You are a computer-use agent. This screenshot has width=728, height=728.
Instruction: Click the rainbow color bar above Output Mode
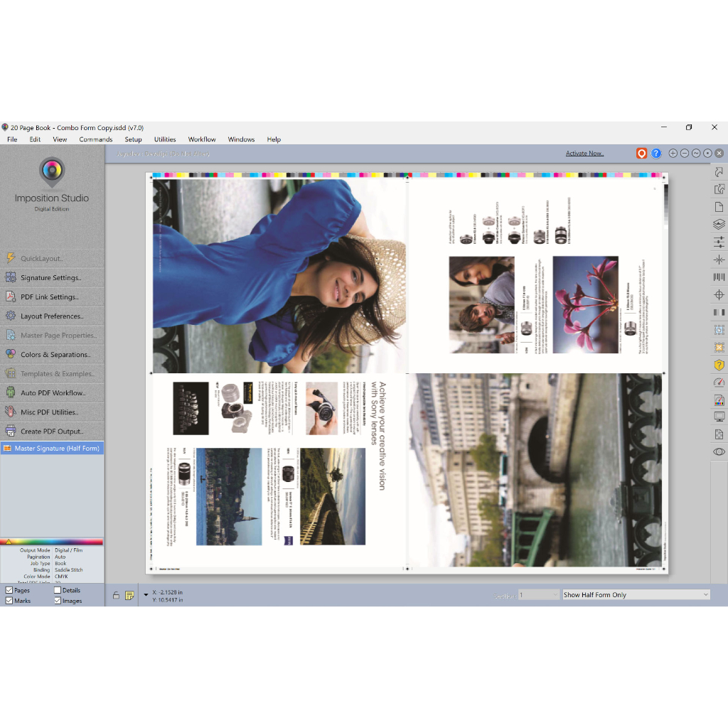pos(52,542)
